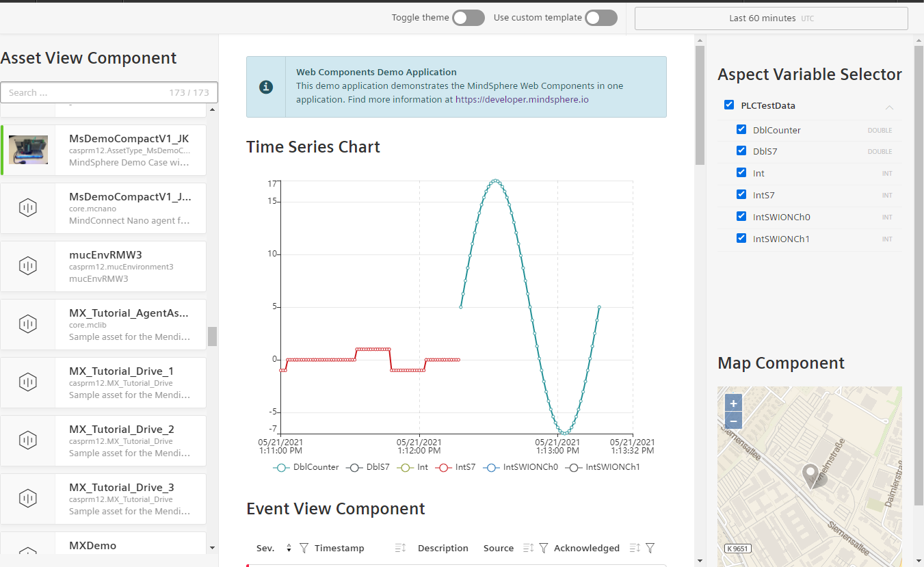Sort events by Acknowledged sort icon
The height and width of the screenshot is (567, 924).
(x=635, y=548)
